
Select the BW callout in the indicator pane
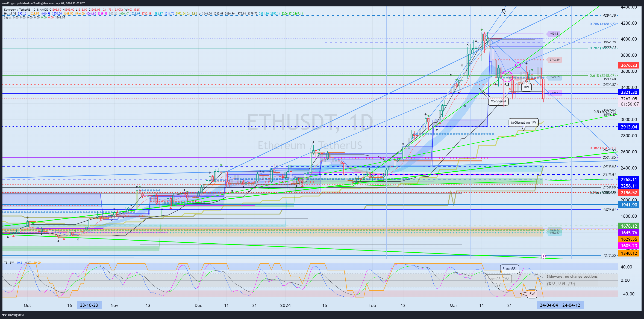[532, 294]
